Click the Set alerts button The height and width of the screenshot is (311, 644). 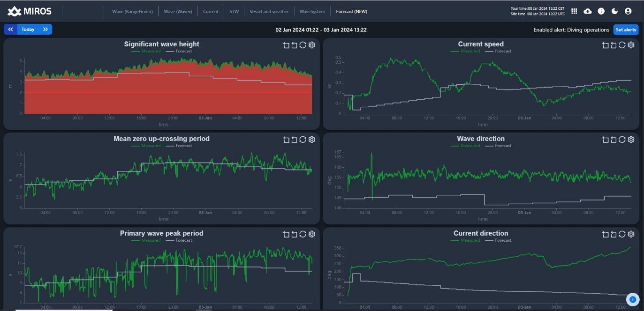coord(626,29)
